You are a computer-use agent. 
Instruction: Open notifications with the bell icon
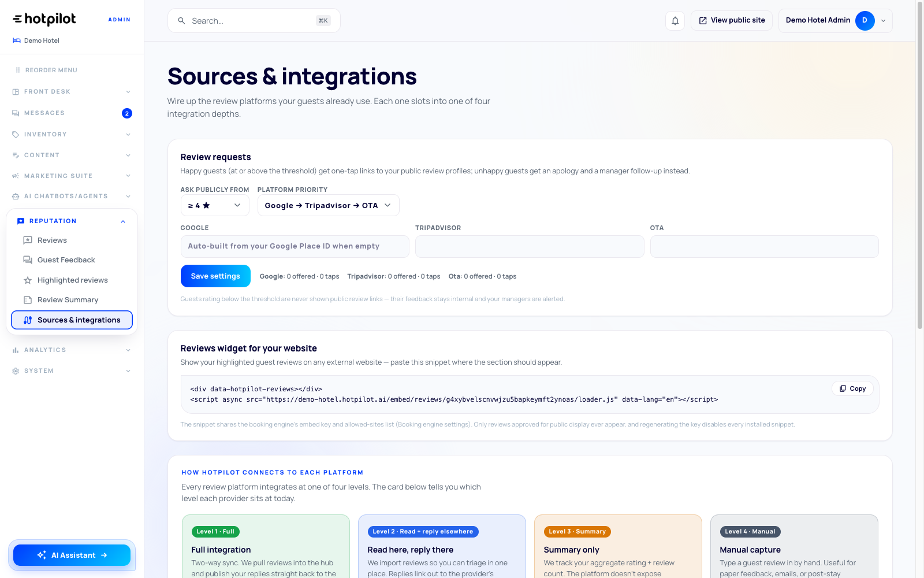[675, 21]
